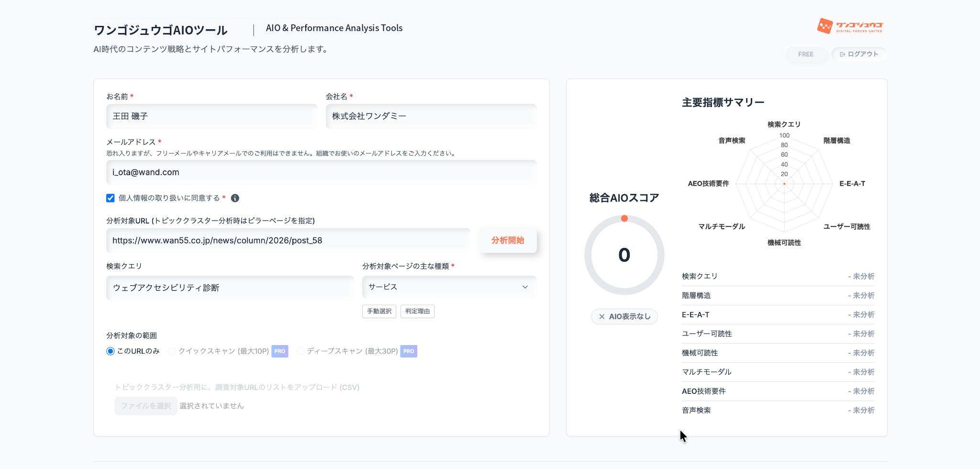Click the 手動選択 button
Screen dimensions: 980x469
point(379,311)
